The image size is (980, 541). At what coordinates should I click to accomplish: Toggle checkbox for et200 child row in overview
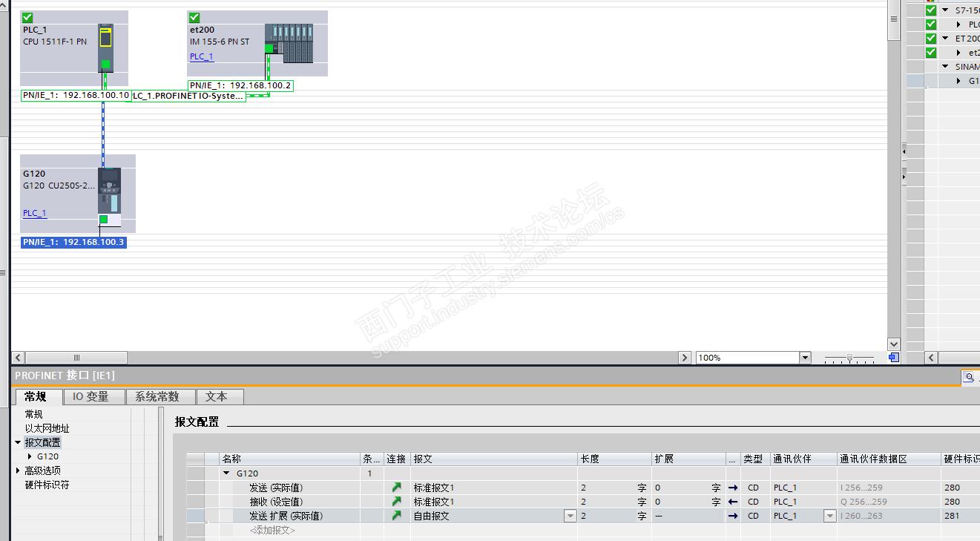[931, 53]
